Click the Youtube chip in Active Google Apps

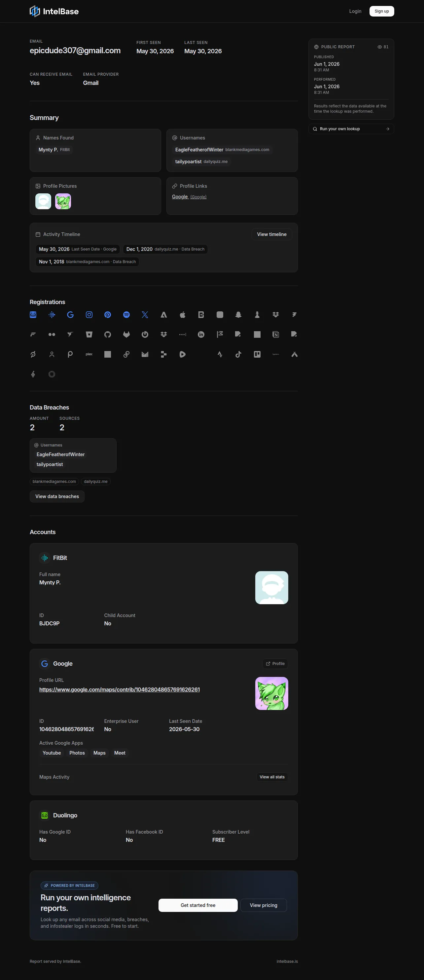[52, 753]
